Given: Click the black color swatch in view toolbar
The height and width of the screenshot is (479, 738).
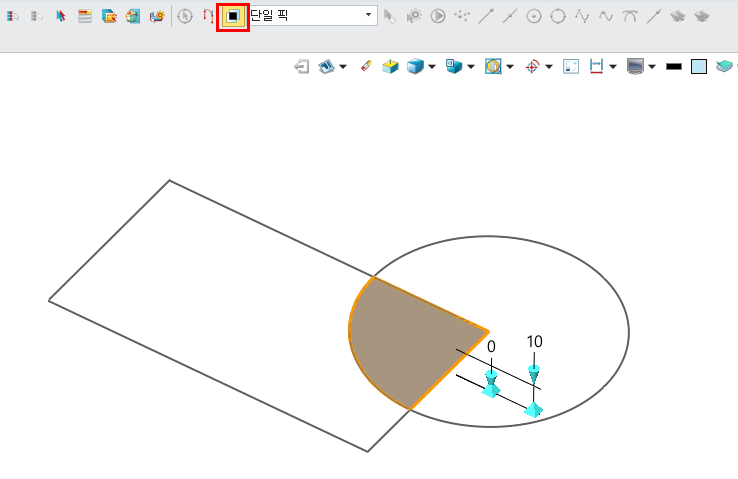Looking at the screenshot, I should tap(674, 66).
